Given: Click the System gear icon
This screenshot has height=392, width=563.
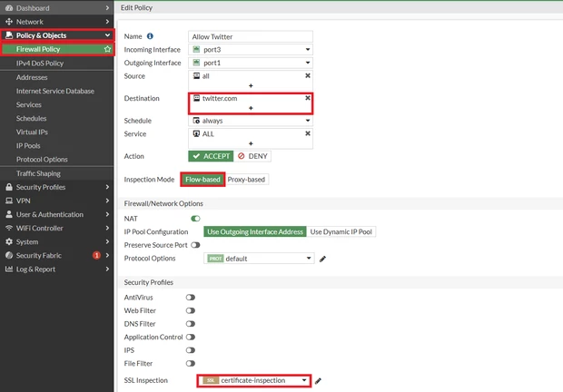Looking at the screenshot, I should click(9, 241).
